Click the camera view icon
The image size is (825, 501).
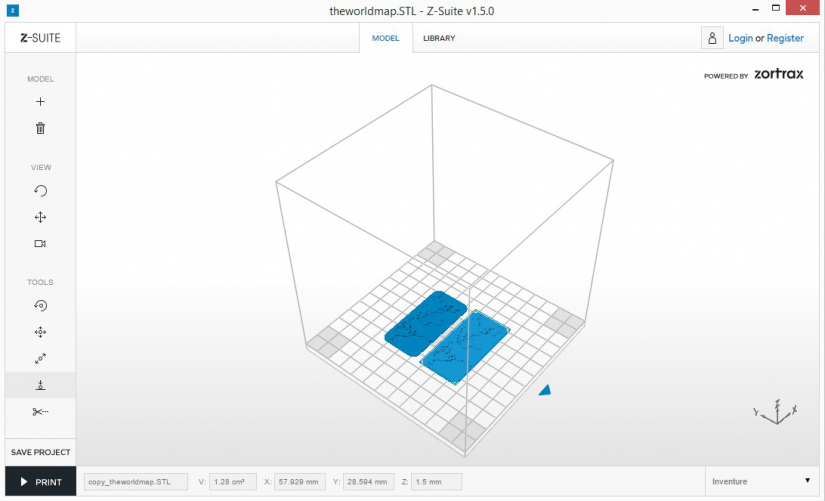[40, 244]
